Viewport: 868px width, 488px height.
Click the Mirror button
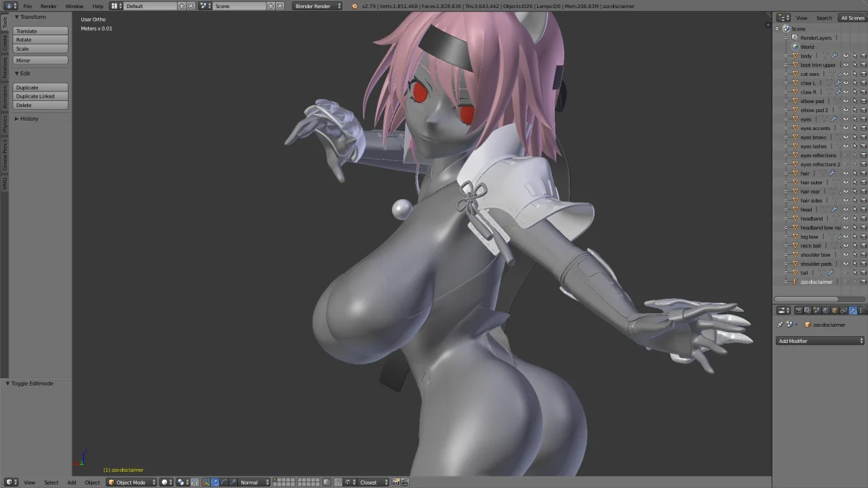pos(41,60)
